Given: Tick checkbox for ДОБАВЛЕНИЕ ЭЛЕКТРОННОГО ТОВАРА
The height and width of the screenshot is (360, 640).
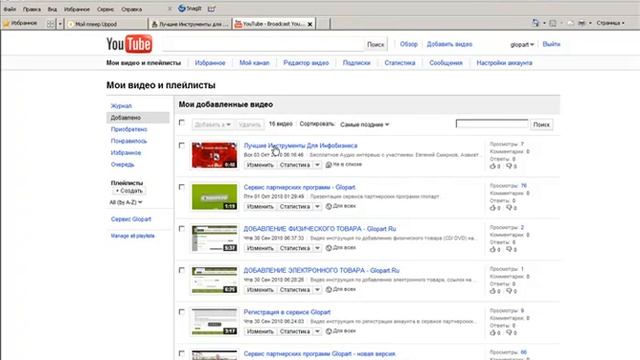Looking at the screenshot, I should pyautogui.click(x=182, y=270).
